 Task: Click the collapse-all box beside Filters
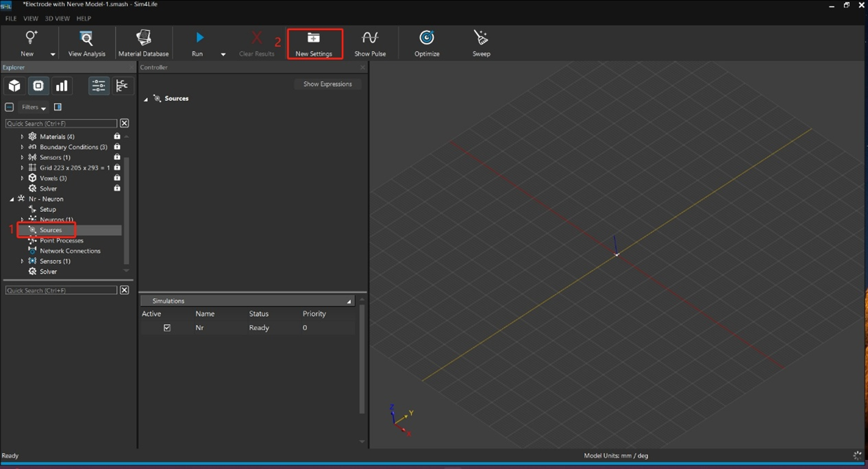[10, 107]
